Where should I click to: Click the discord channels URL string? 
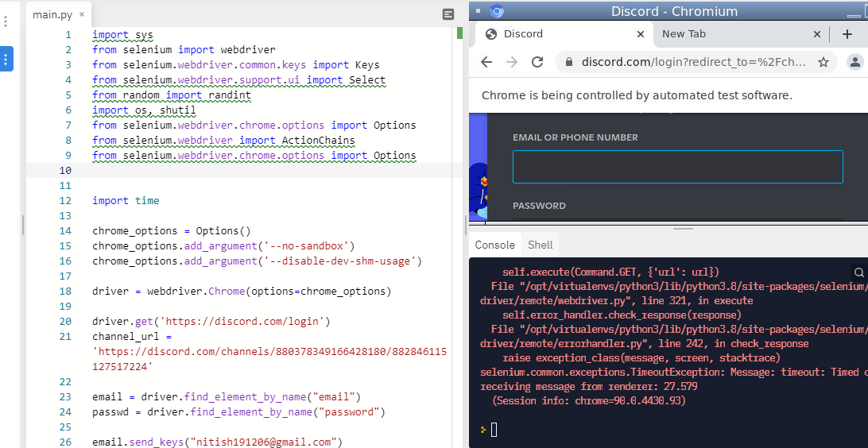269,359
